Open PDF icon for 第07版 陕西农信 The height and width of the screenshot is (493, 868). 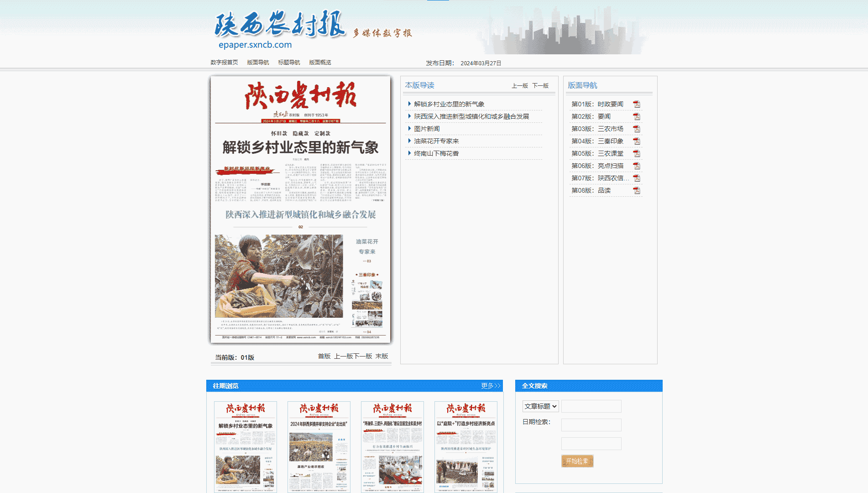[636, 178]
